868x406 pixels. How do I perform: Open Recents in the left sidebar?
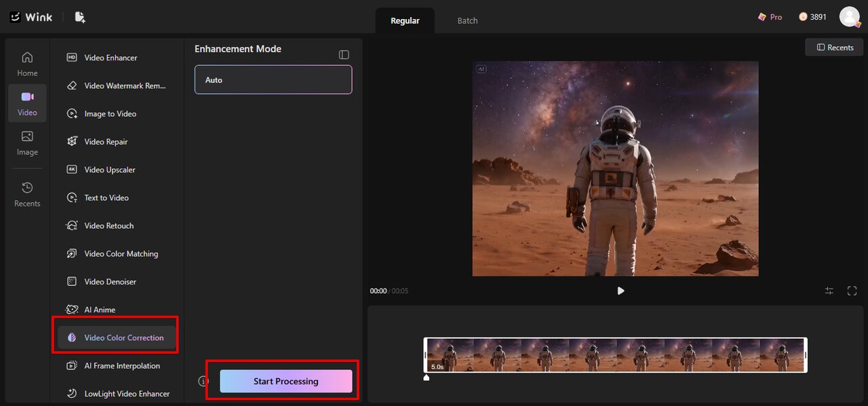27,194
